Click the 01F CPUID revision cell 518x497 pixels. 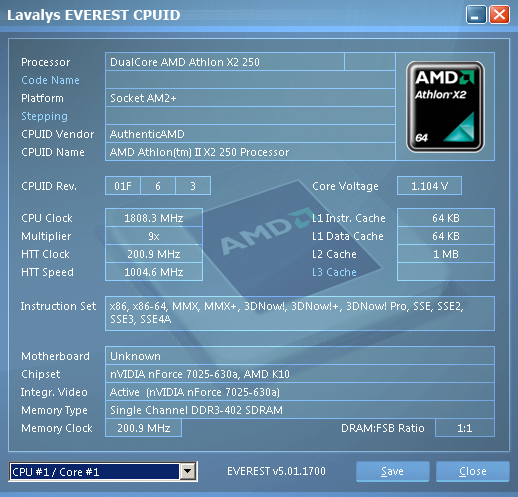coord(123,186)
